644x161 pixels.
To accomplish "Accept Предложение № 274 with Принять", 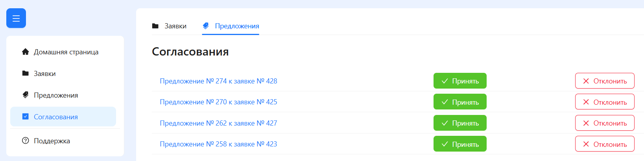I will pos(460,81).
